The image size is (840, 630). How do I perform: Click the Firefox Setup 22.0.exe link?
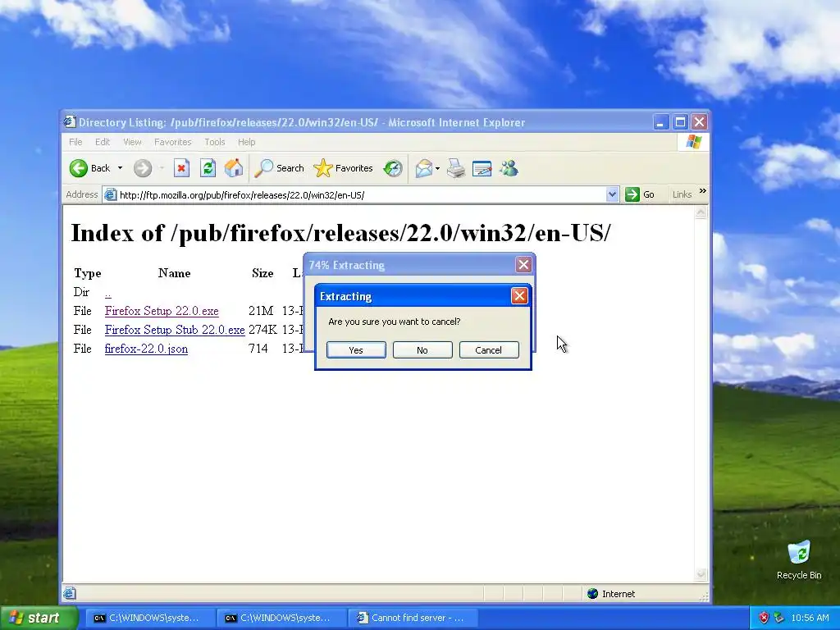[162, 311]
